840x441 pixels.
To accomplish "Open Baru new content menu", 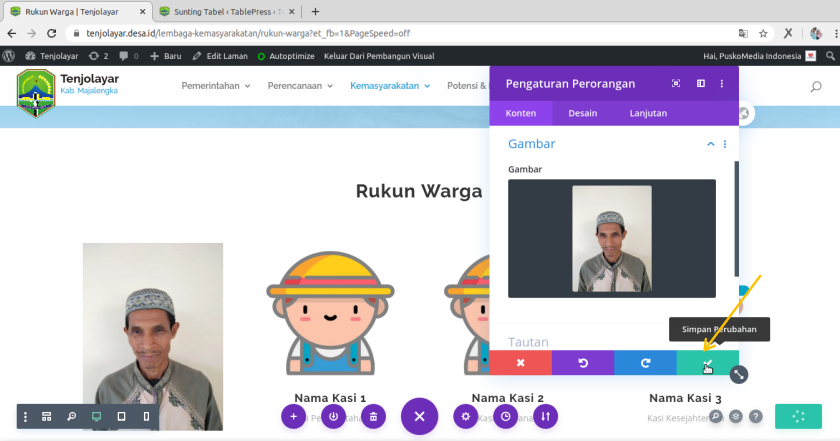I will coord(166,56).
